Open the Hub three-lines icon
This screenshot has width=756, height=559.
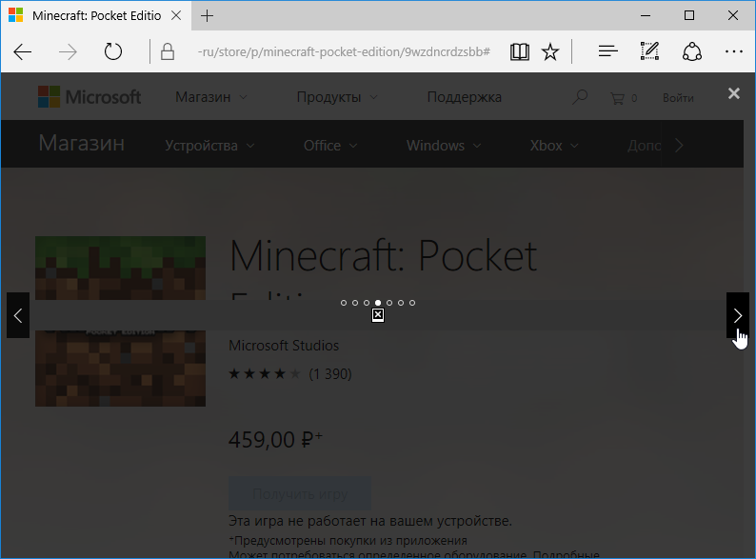pyautogui.click(x=608, y=51)
